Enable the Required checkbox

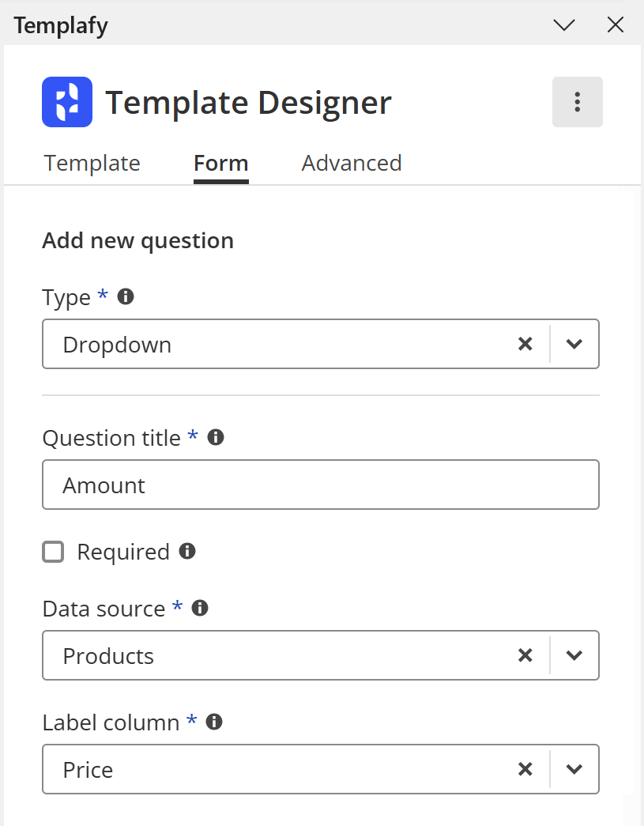(x=53, y=552)
